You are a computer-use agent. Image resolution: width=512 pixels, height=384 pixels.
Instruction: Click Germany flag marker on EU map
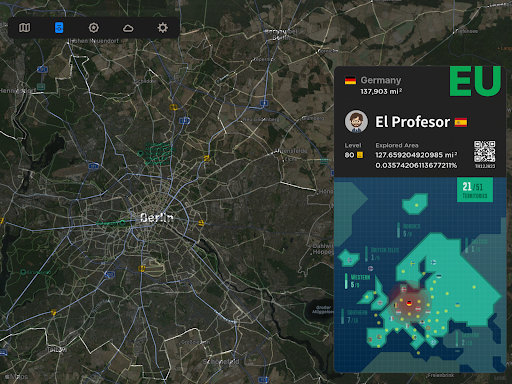(x=409, y=303)
